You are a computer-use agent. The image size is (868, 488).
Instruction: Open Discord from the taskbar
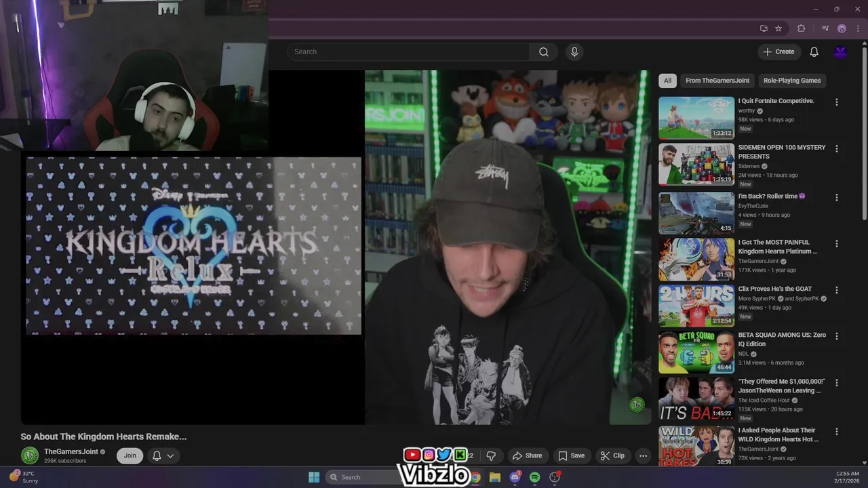point(515,477)
